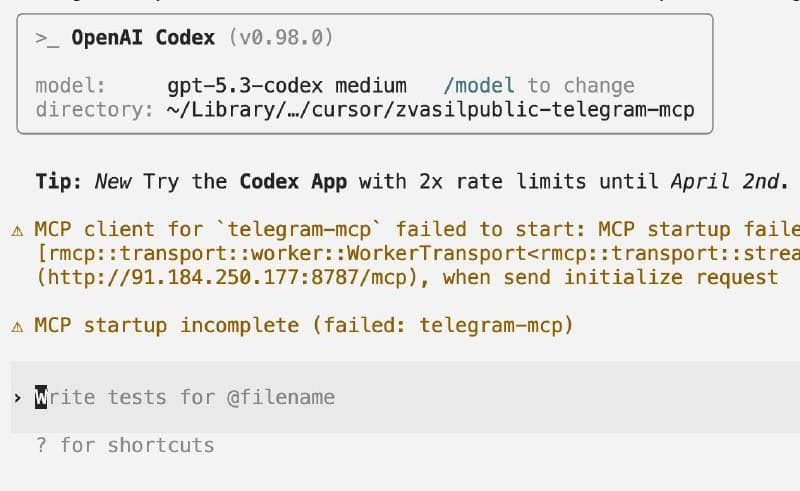Focus the 'Write tests for @filename' input field

pyautogui.click(x=405, y=397)
